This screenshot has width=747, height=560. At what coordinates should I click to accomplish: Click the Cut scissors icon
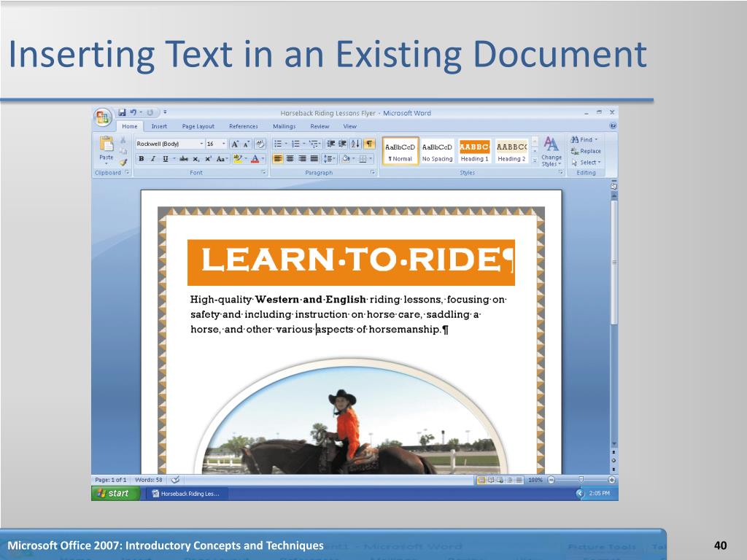[123, 139]
